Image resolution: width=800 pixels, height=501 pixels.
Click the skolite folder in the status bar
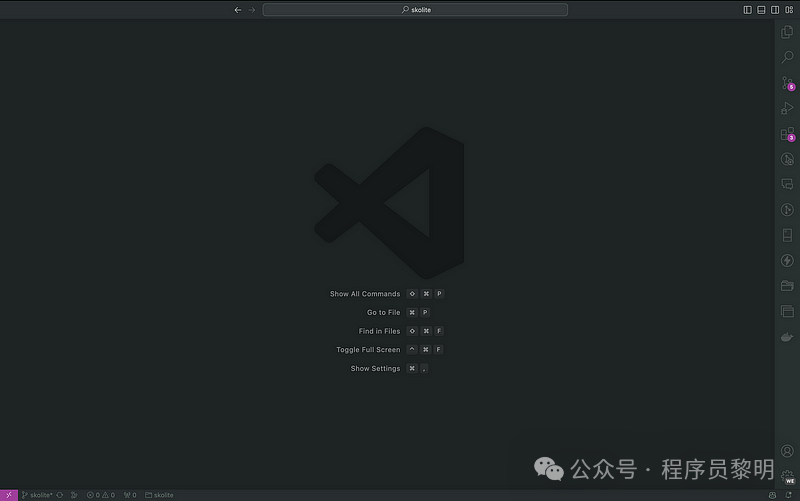click(159, 495)
